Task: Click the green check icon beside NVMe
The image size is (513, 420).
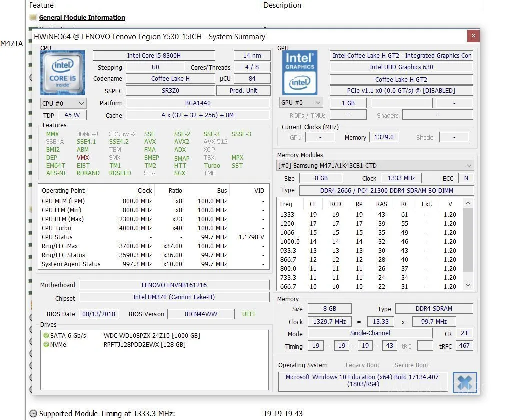Action: pyautogui.click(x=46, y=345)
